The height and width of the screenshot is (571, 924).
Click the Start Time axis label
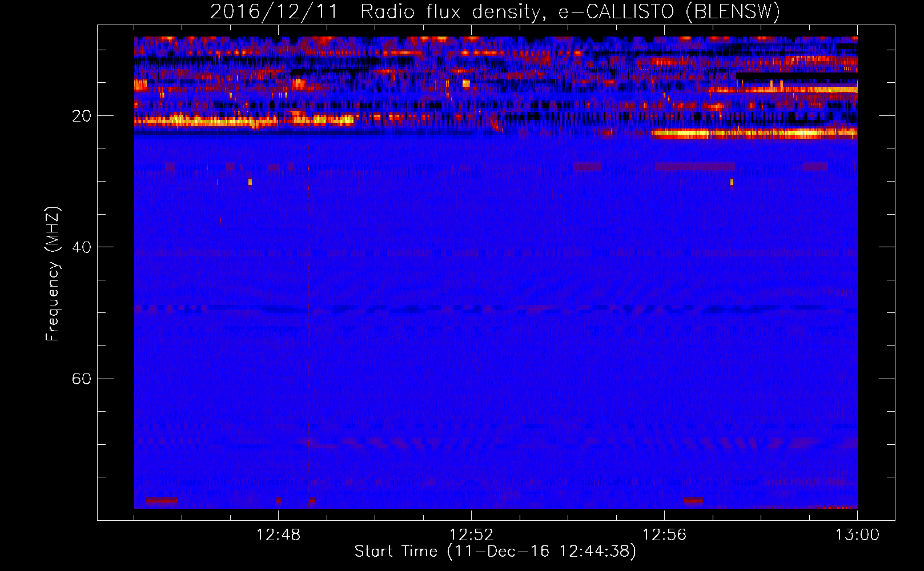(495, 552)
